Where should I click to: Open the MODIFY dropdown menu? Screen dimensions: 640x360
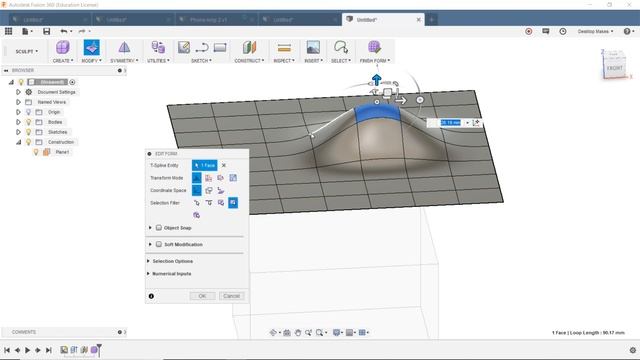pos(91,60)
